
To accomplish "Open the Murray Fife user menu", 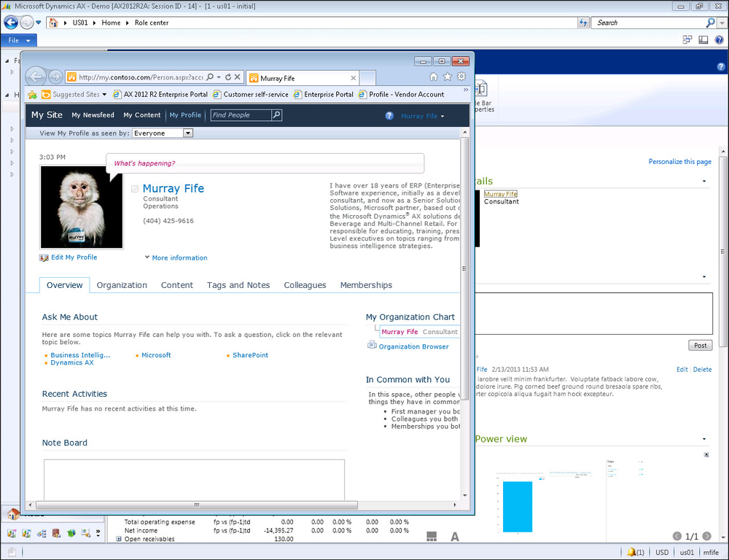I will coord(423,116).
